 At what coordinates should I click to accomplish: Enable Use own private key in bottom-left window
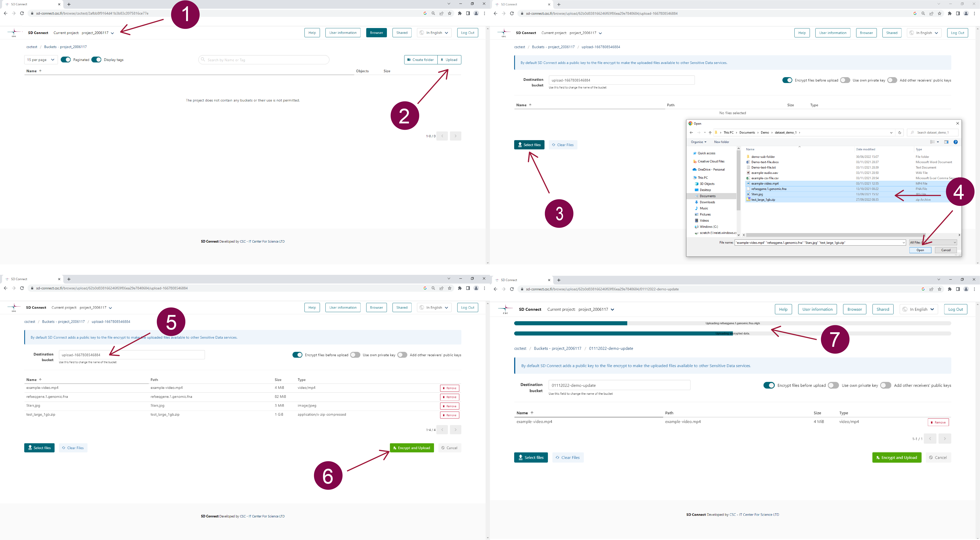point(355,355)
